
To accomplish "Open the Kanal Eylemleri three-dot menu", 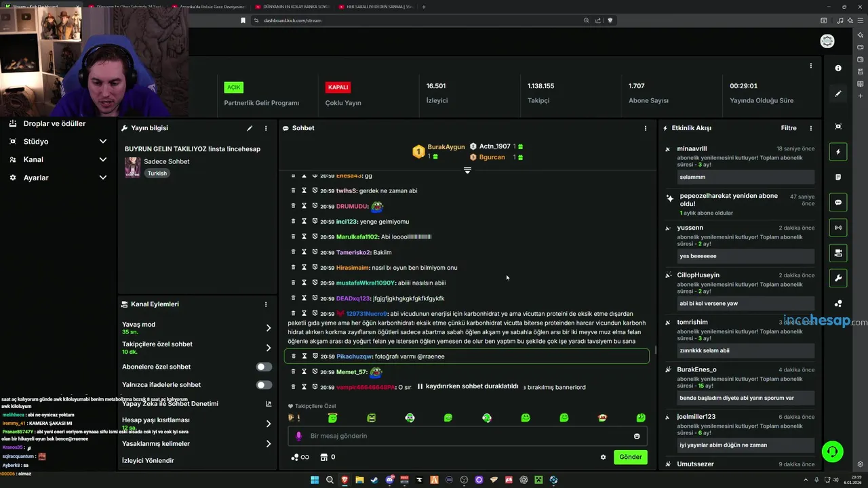I will click(x=266, y=304).
